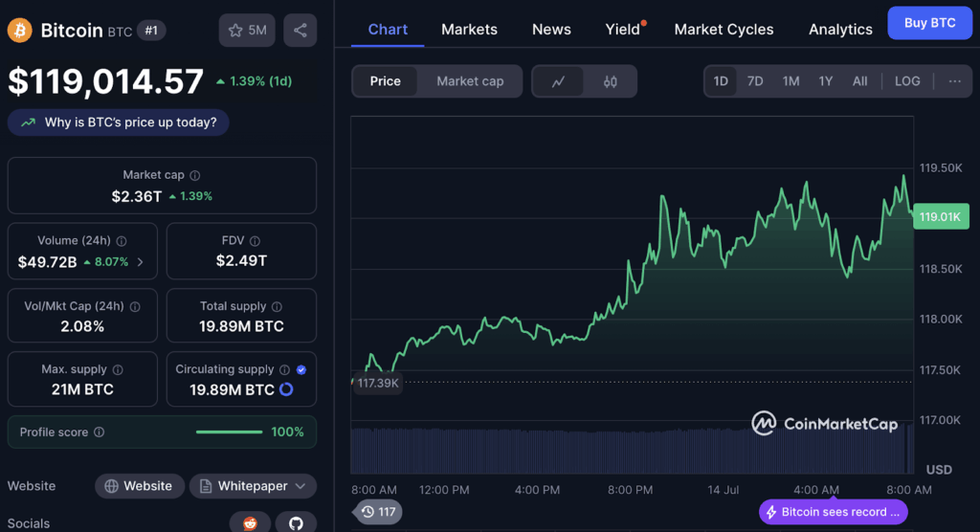Open the GitHub social link icon
Viewport: 980px width, 532px height.
point(296,522)
